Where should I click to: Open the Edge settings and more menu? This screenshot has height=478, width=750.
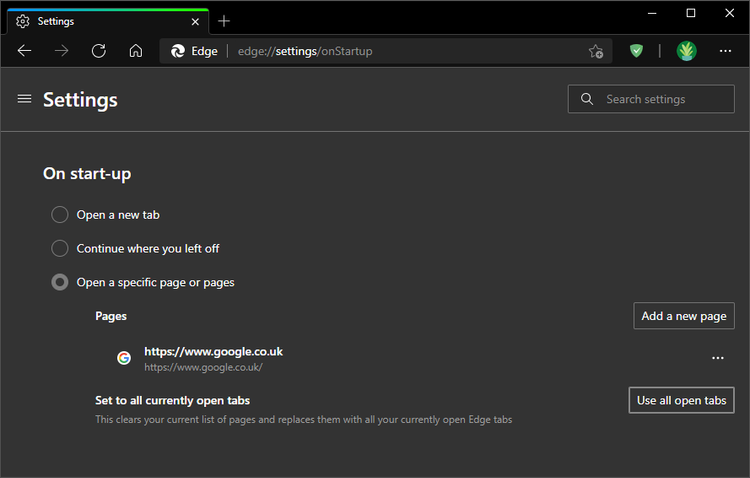pyautogui.click(x=725, y=51)
